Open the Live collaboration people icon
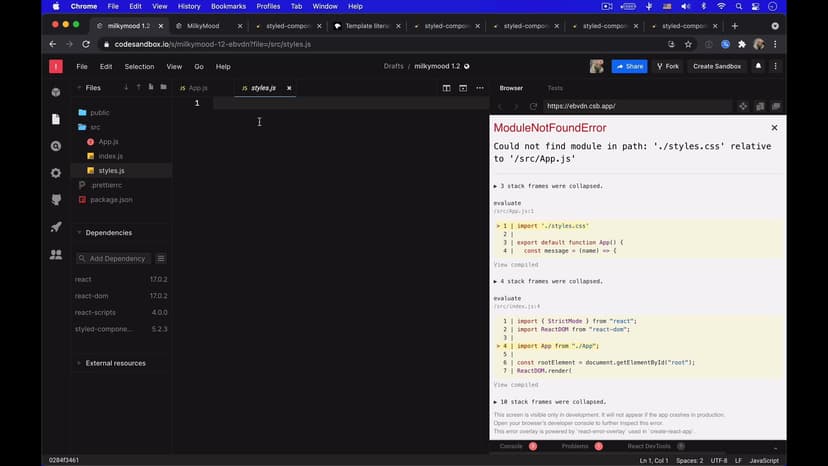The width and height of the screenshot is (828, 466). pyautogui.click(x=56, y=255)
